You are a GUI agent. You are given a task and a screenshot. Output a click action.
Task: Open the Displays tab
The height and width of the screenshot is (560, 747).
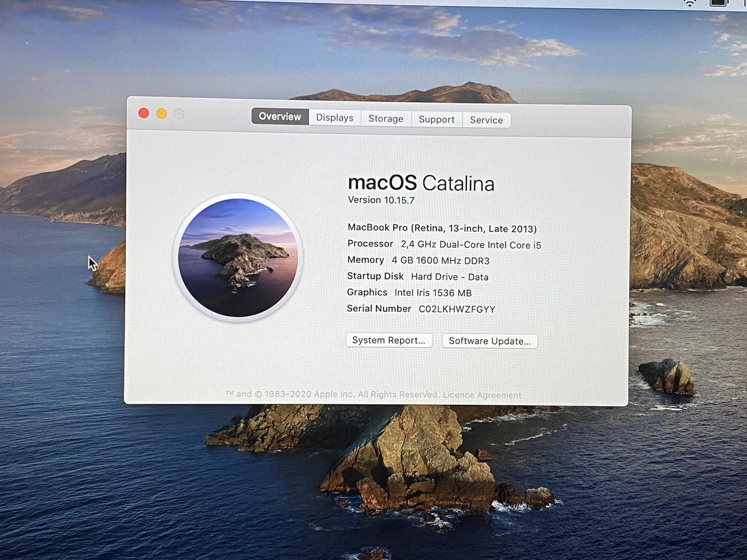point(334,118)
